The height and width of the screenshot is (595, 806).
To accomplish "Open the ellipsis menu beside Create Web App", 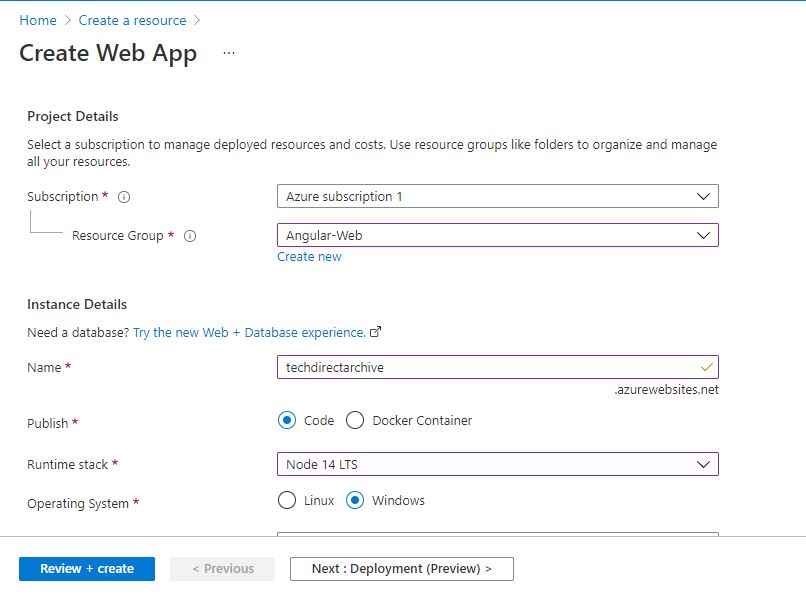I will (x=229, y=53).
